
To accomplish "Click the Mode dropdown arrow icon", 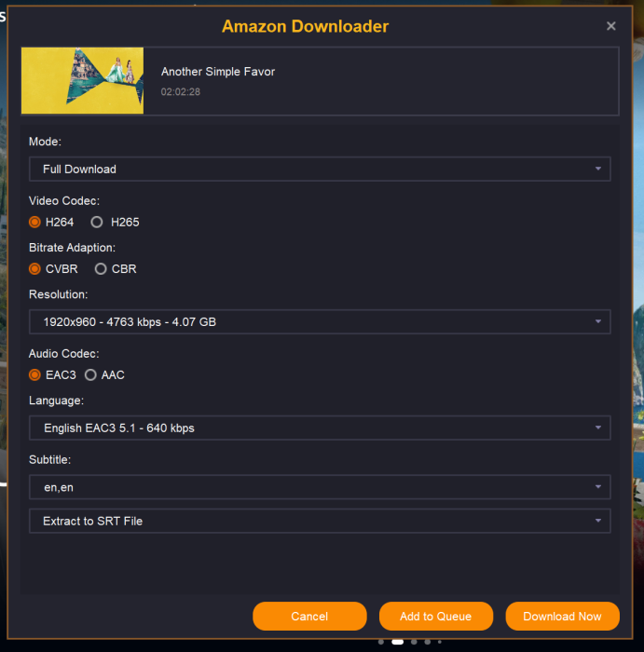I will [x=597, y=170].
